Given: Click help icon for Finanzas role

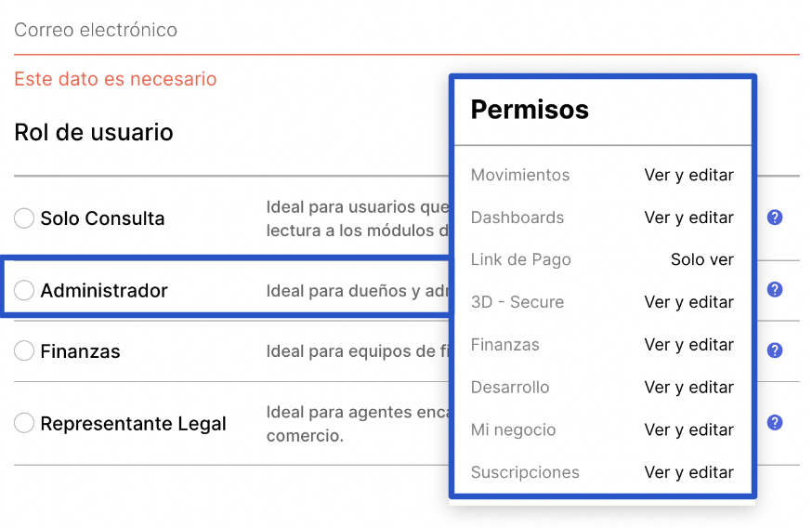Looking at the screenshot, I should [x=775, y=350].
